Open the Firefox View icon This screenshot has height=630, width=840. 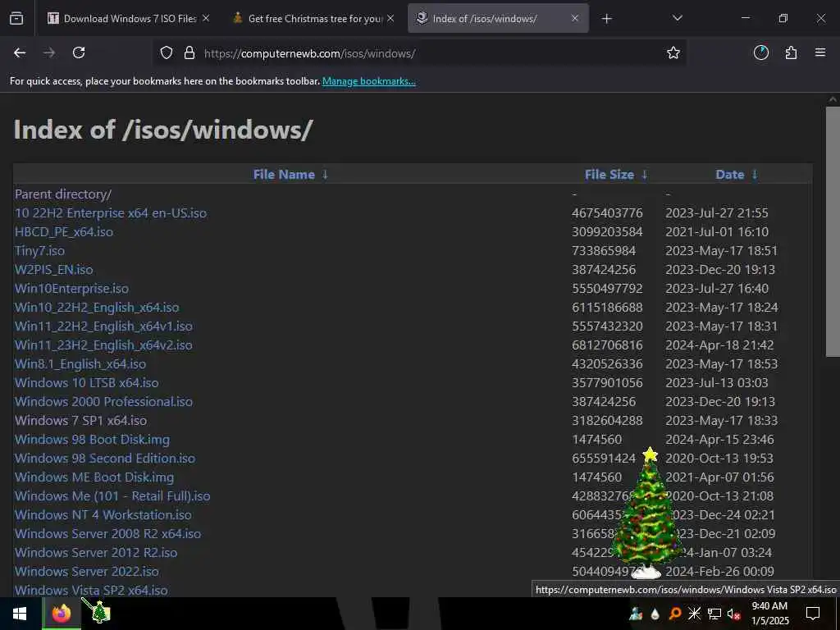pyautogui.click(x=16, y=19)
